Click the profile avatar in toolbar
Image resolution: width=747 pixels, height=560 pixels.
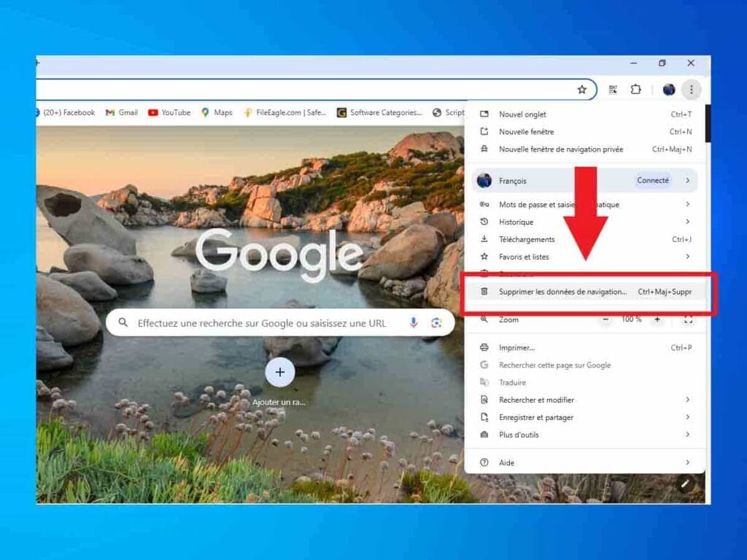tap(669, 90)
